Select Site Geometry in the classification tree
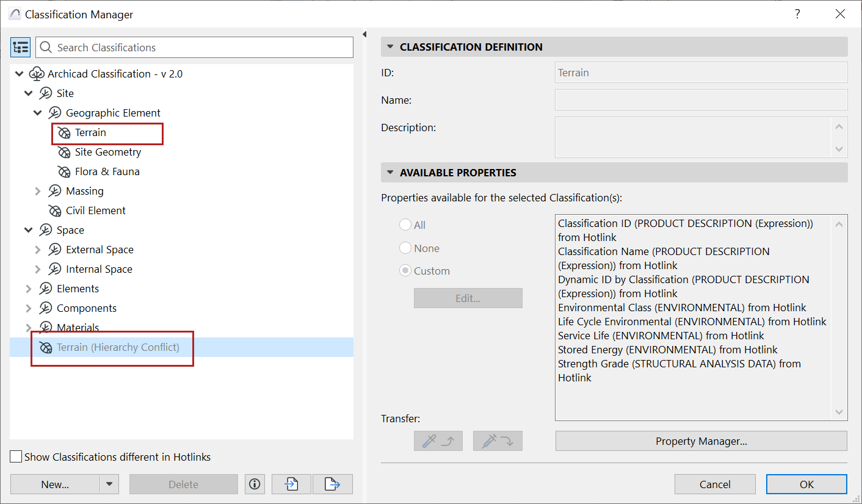 click(x=107, y=152)
